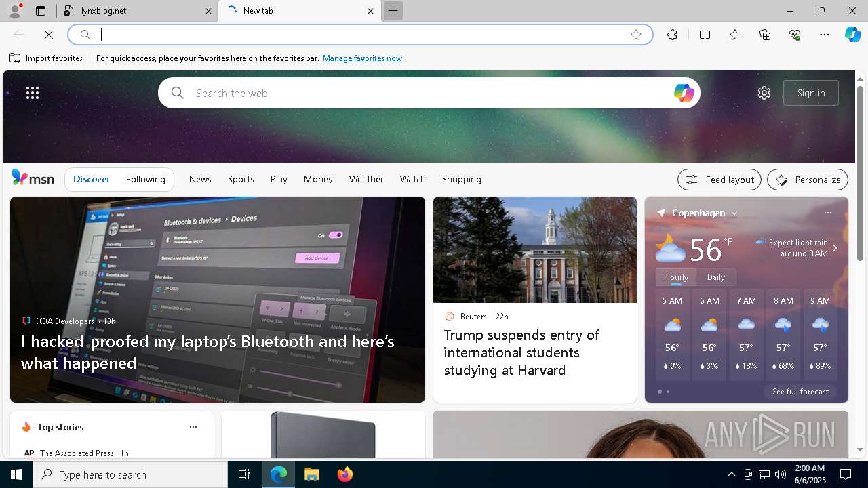868x488 pixels.
Task: Open the app launcher grid icon
Action: [33, 93]
